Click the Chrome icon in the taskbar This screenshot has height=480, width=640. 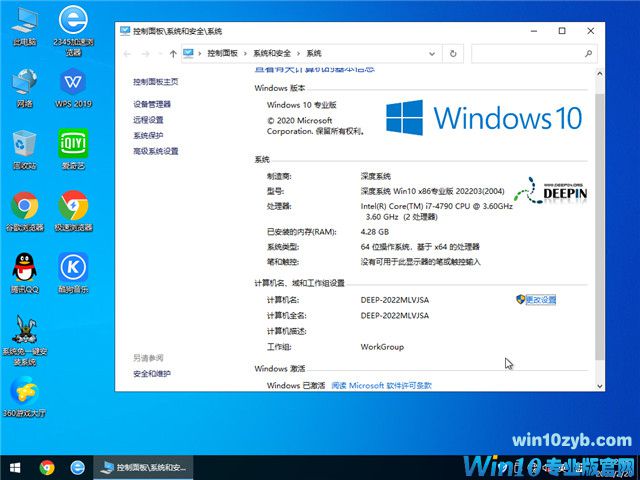46,467
